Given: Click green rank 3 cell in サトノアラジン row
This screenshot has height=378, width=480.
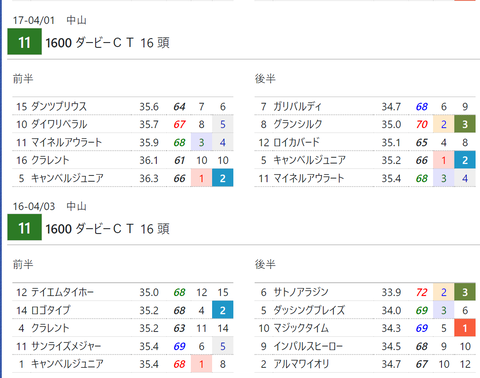Looking at the screenshot, I should (x=465, y=292).
